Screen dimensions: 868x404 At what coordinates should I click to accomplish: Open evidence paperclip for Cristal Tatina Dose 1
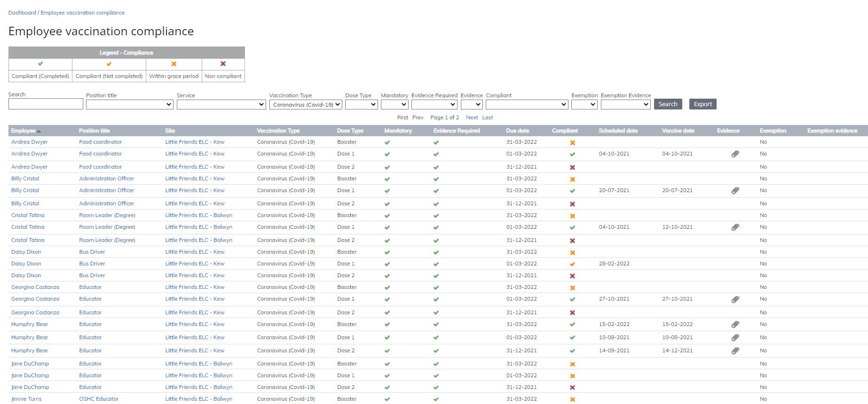point(735,227)
